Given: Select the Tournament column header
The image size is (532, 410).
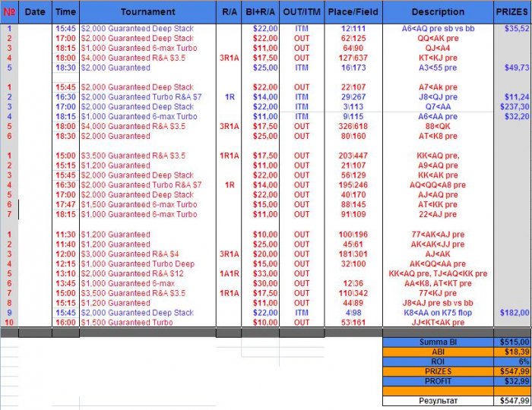Looking at the screenshot, I should (147, 12).
